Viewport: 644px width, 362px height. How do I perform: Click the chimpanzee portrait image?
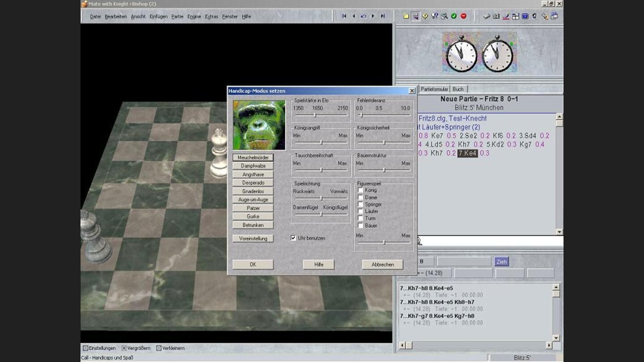(259, 125)
